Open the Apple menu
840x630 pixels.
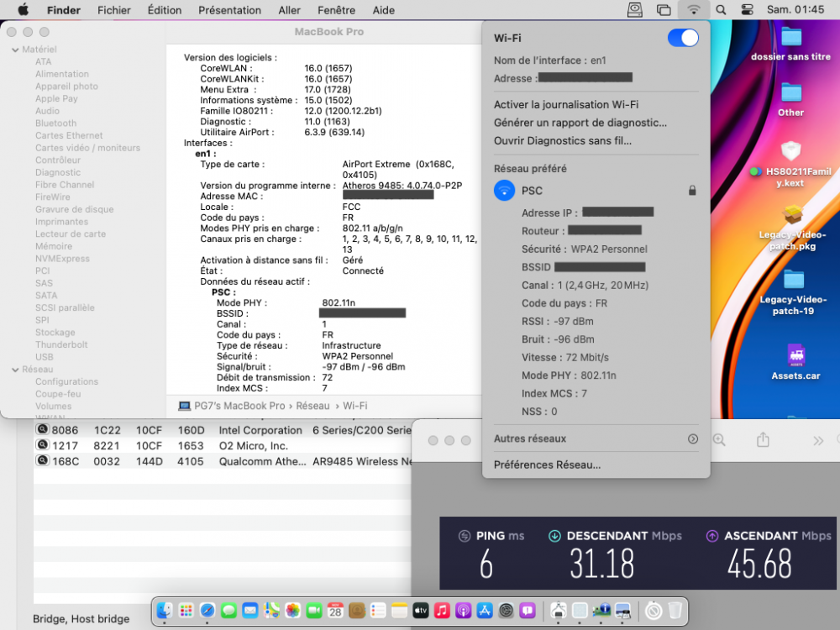click(x=23, y=9)
